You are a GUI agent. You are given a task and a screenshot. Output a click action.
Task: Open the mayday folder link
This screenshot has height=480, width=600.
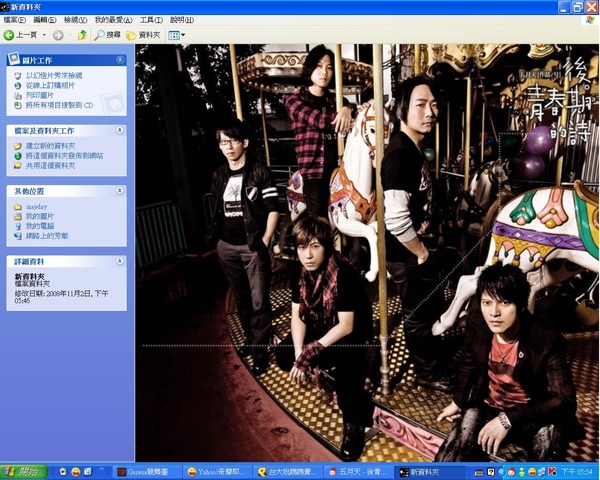pyautogui.click(x=36, y=207)
